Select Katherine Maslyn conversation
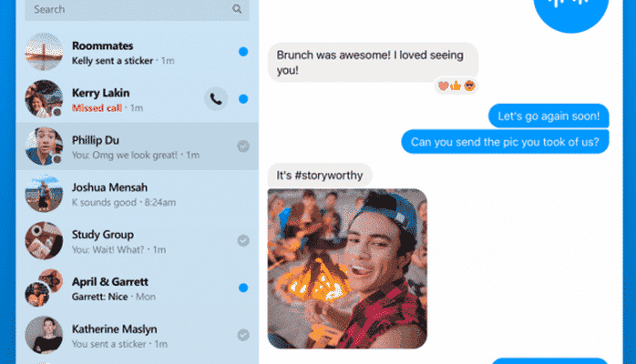This screenshot has width=636, height=364. click(x=137, y=335)
